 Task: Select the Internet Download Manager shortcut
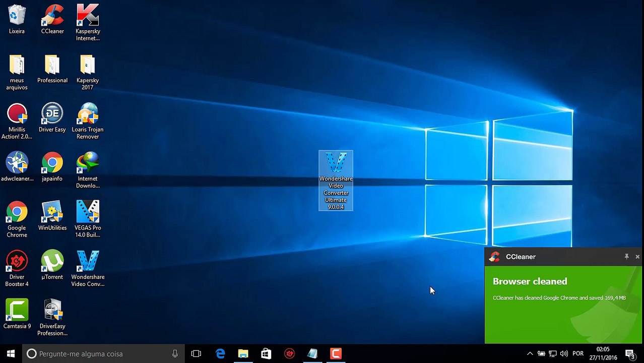88,170
